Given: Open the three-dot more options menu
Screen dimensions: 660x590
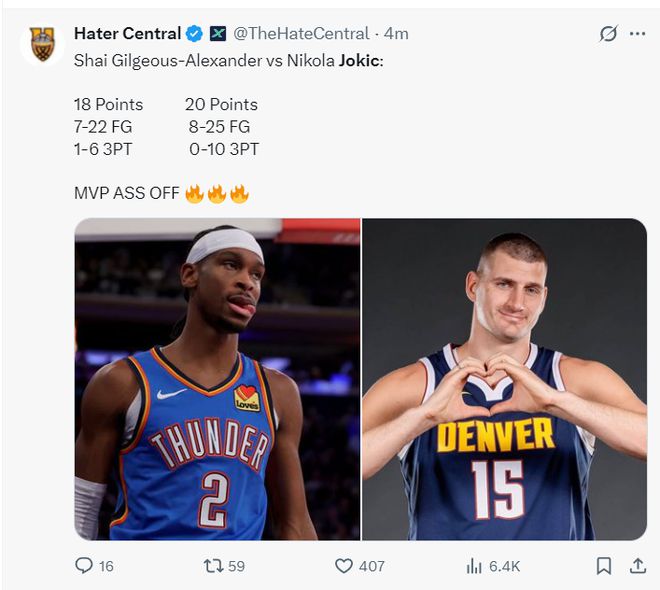Looking at the screenshot, I should 637,34.
